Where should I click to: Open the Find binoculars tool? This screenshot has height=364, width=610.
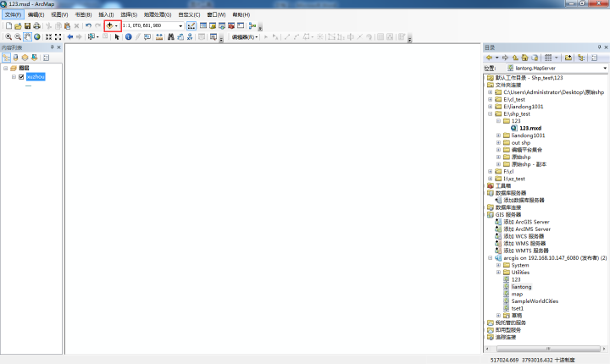tap(171, 37)
